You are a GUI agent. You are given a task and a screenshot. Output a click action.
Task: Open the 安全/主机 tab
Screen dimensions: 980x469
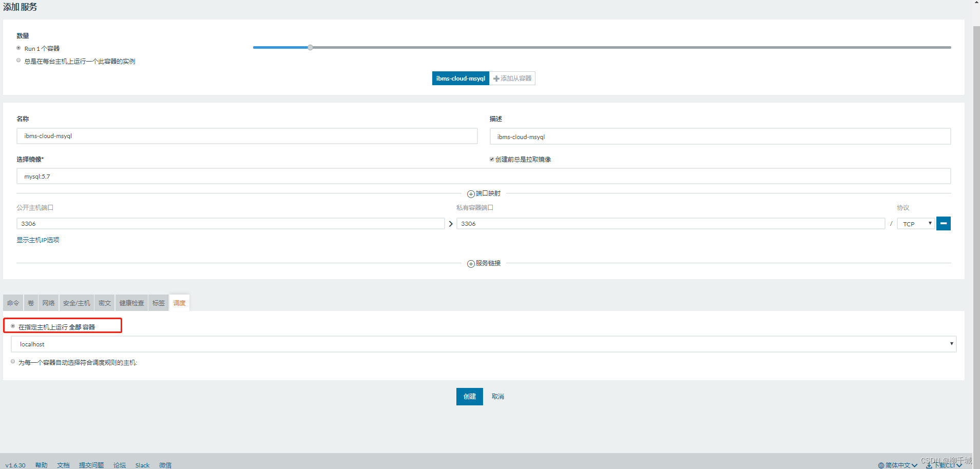click(x=76, y=303)
